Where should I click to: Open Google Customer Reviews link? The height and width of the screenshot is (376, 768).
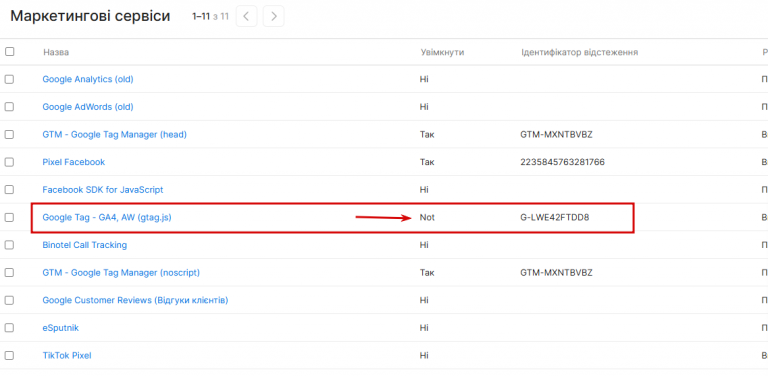point(135,300)
